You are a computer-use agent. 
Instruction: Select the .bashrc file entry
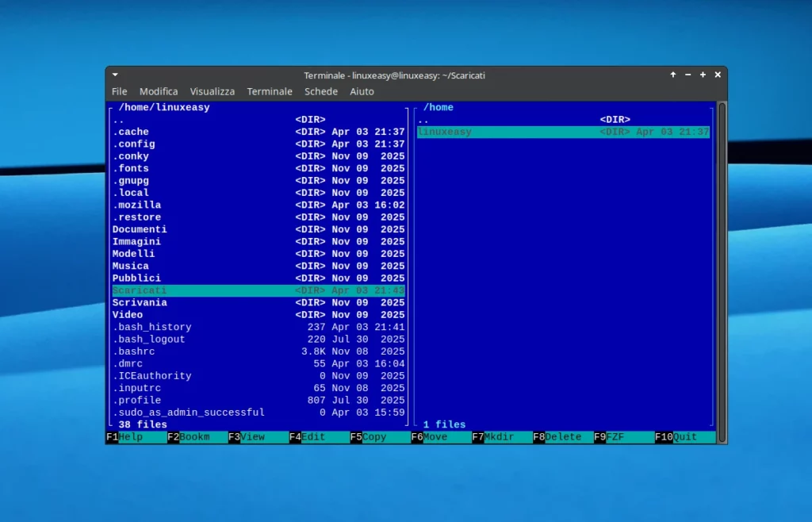[133, 351]
